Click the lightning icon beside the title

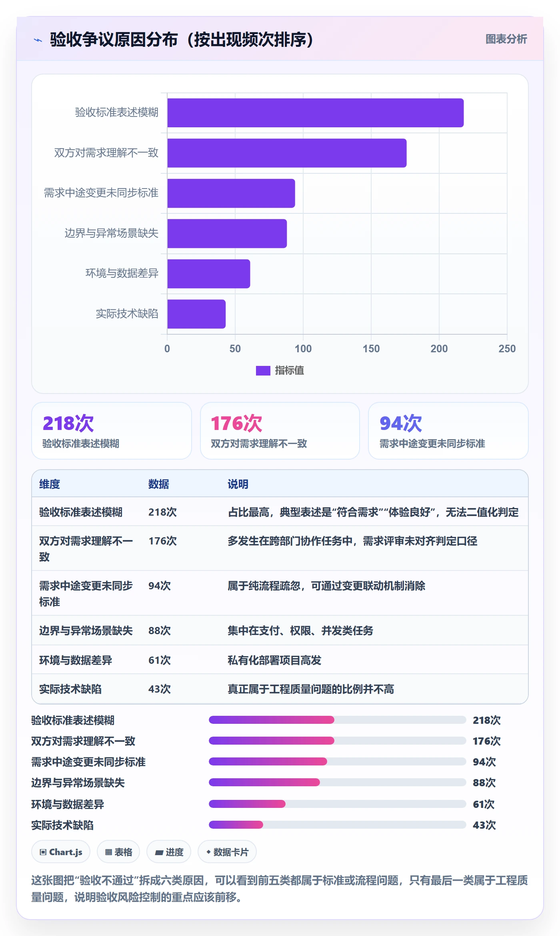coord(38,40)
